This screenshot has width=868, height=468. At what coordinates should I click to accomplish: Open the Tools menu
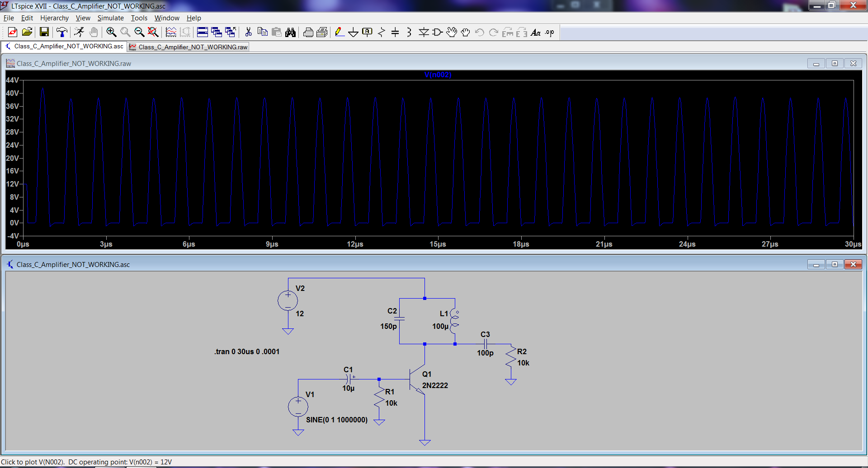click(x=139, y=18)
